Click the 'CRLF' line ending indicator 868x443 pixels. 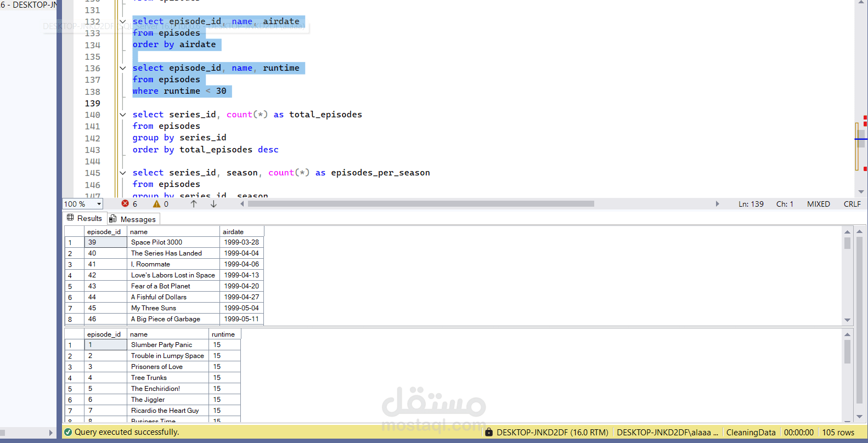click(852, 204)
